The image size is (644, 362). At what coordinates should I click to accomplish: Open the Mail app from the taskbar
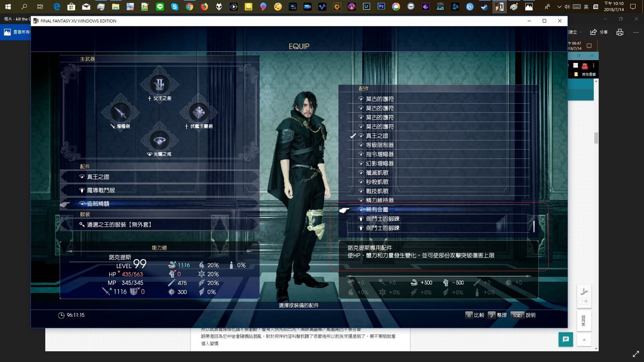pos(86,7)
